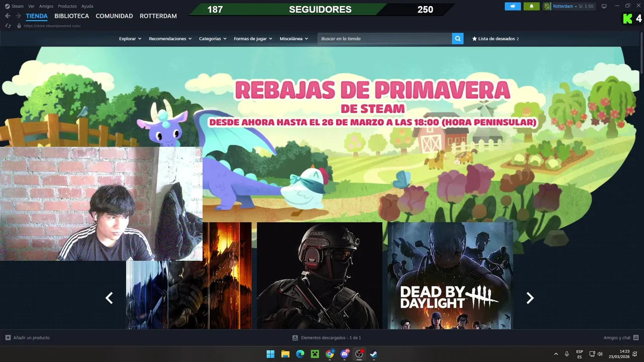
Task: Expand the Explorar dropdown
Action: 130,39
